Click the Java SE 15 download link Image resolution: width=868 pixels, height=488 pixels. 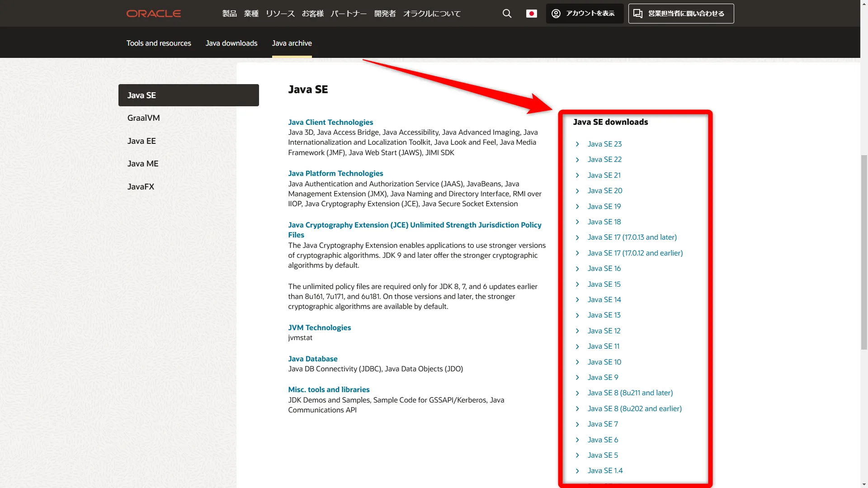pos(604,284)
